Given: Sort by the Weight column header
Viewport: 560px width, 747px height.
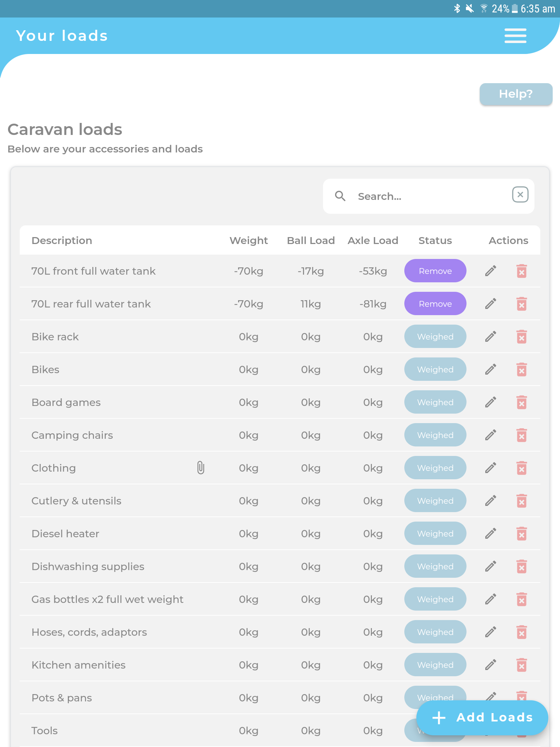Looking at the screenshot, I should coord(248,240).
